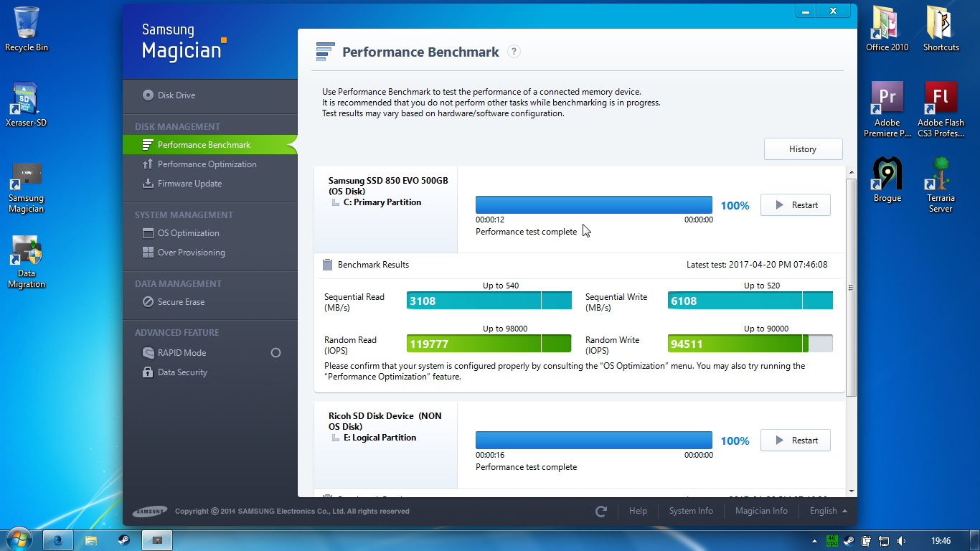The image size is (980, 551).
Task: Click the 'Up to 540' label
Action: click(501, 286)
